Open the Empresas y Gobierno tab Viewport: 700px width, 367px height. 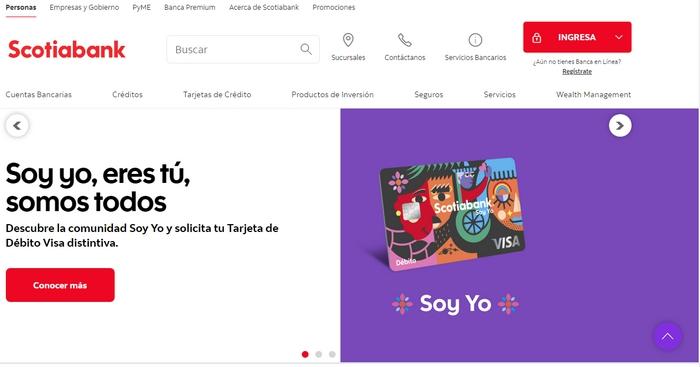[x=84, y=8]
